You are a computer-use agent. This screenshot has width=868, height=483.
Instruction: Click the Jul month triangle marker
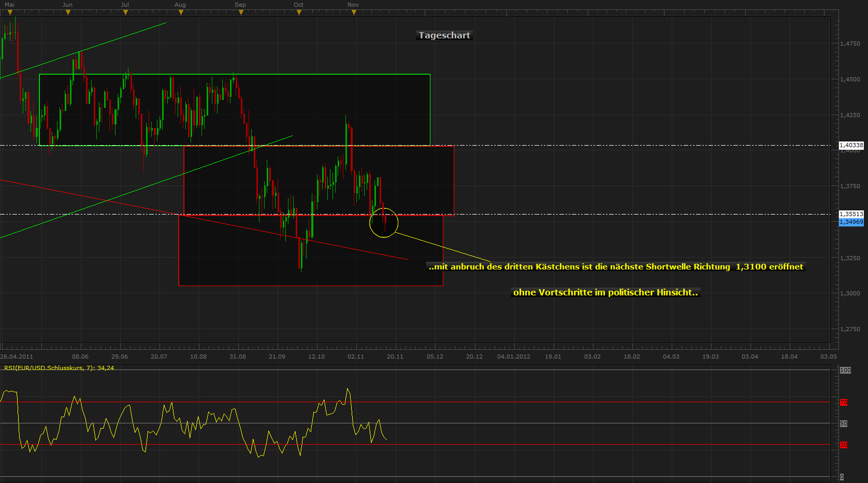coord(125,12)
